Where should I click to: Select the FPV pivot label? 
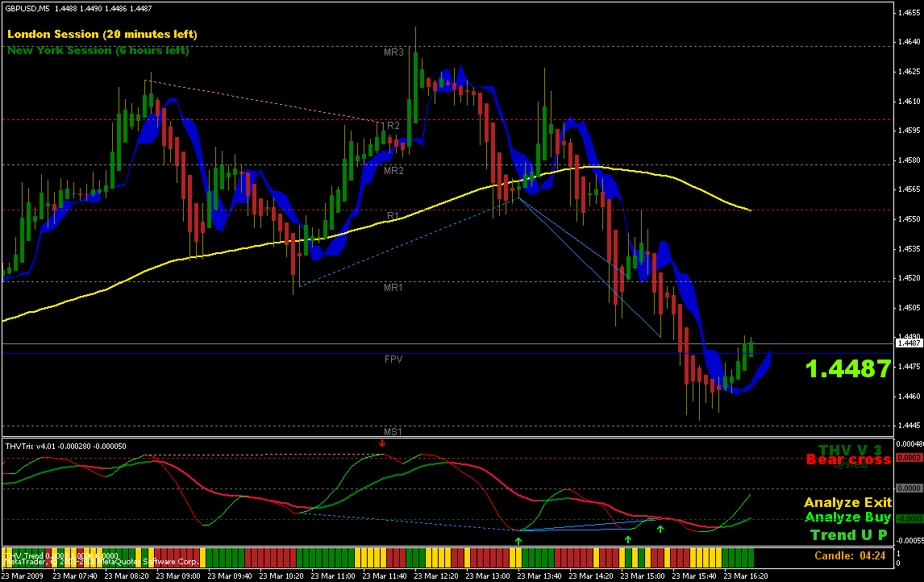pyautogui.click(x=393, y=360)
